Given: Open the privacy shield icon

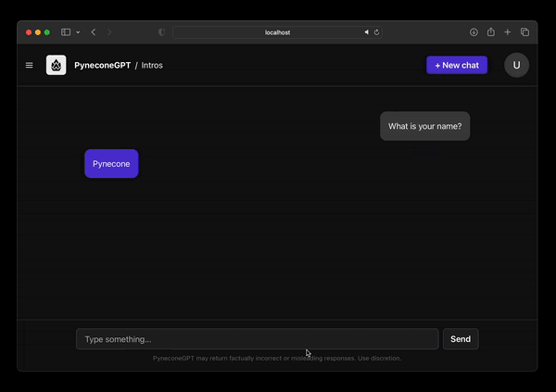Looking at the screenshot, I should click(161, 32).
